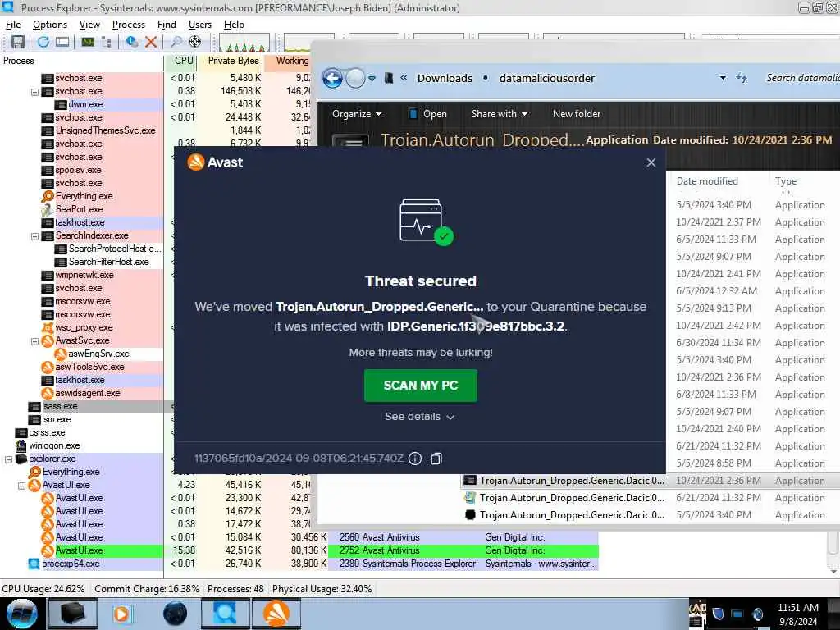
Task: Select the wsc_proxy.exe process
Action: tap(84, 328)
